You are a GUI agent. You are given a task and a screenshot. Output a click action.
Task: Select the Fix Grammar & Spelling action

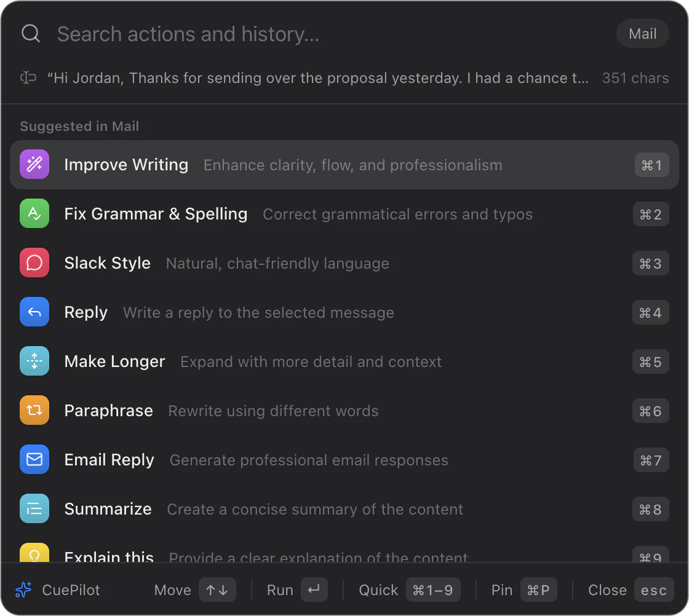(344, 214)
